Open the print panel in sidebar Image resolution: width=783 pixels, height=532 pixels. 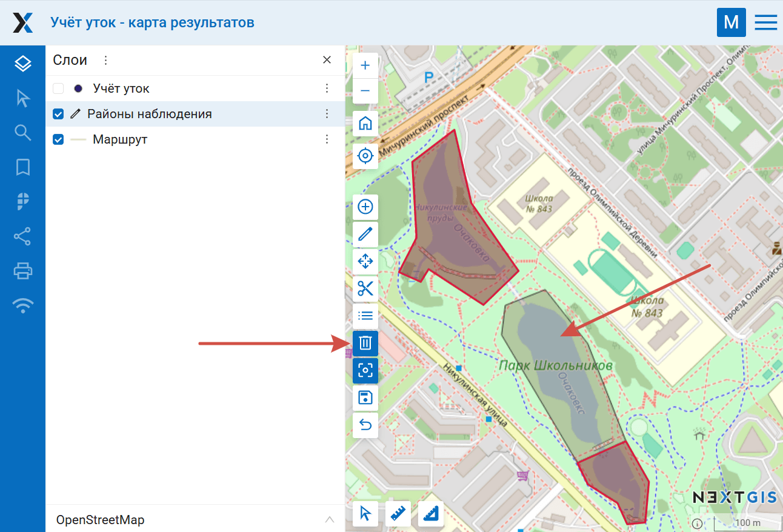click(23, 270)
